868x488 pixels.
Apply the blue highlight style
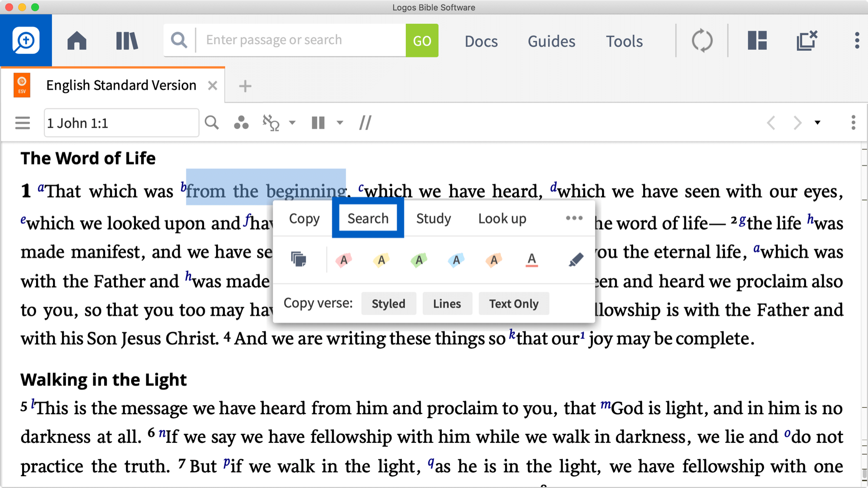[x=456, y=260]
